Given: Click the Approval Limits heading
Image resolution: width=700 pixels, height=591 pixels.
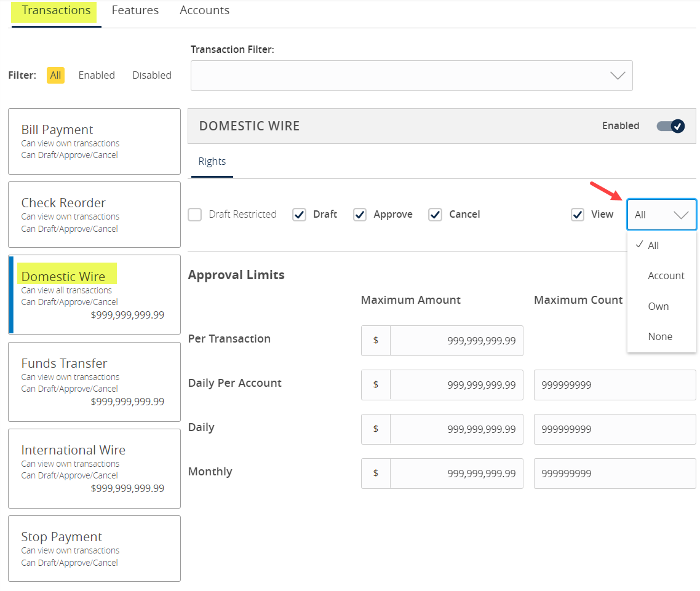Looking at the screenshot, I should click(236, 275).
